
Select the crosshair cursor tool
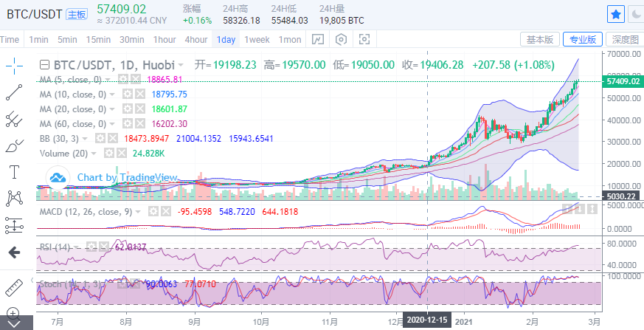point(14,66)
